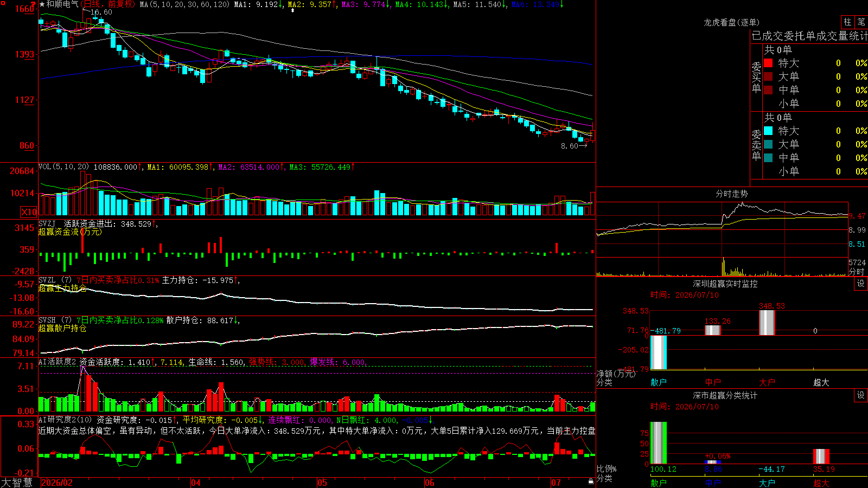Click the lock icon at chart bottom-right
Screen dimensions: 868x488
[591, 481]
